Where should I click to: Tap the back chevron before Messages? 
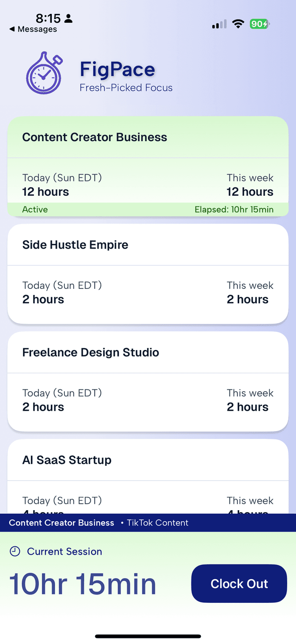tap(12, 29)
